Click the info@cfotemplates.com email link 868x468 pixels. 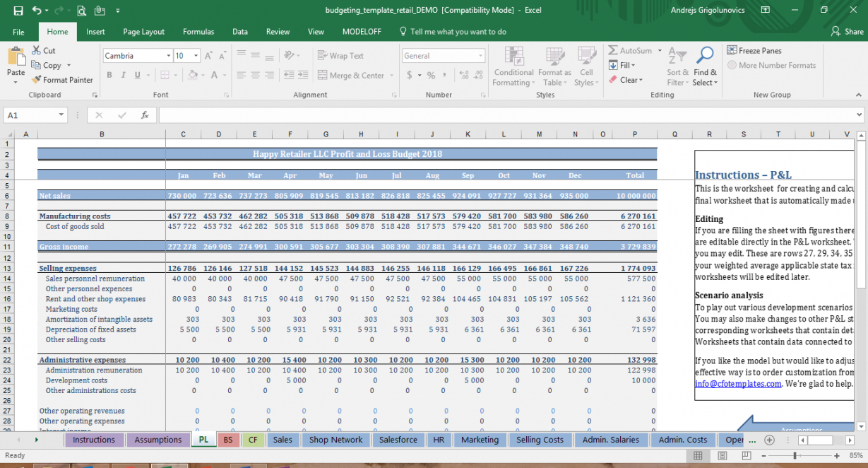[738, 384]
